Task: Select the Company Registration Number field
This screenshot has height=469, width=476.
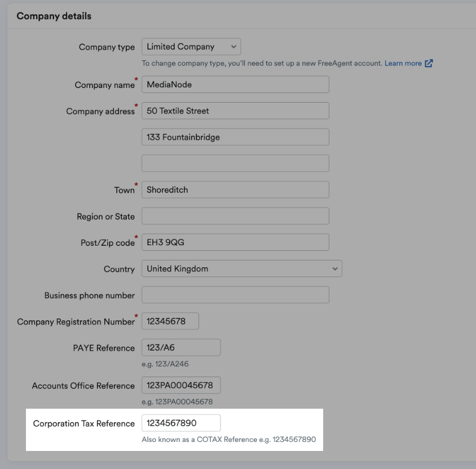Action: 170,321
